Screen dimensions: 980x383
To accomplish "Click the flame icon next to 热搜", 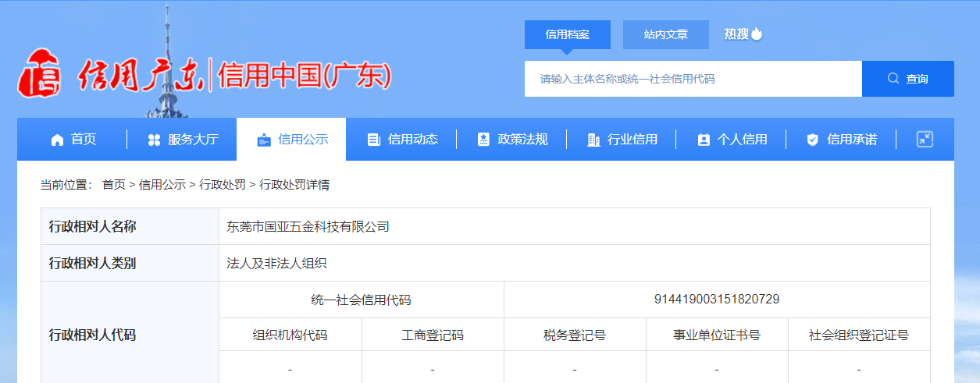I will (x=757, y=34).
